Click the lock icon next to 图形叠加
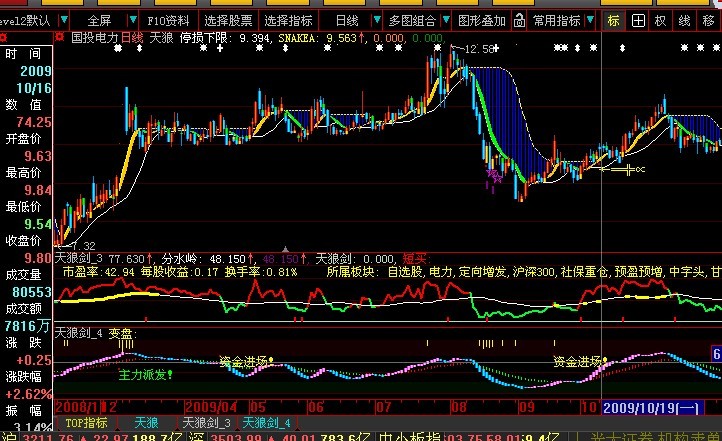Image resolution: width=722 pixels, height=441 pixels. [x=519, y=21]
